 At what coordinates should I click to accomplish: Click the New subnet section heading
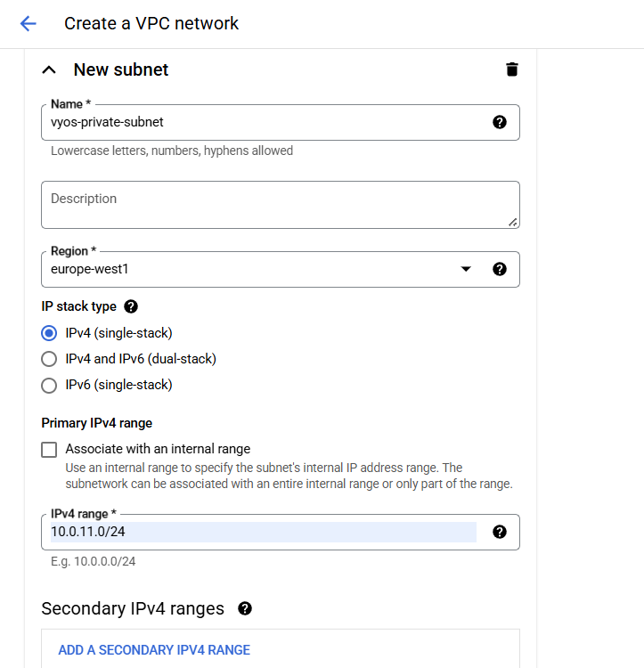point(121,69)
